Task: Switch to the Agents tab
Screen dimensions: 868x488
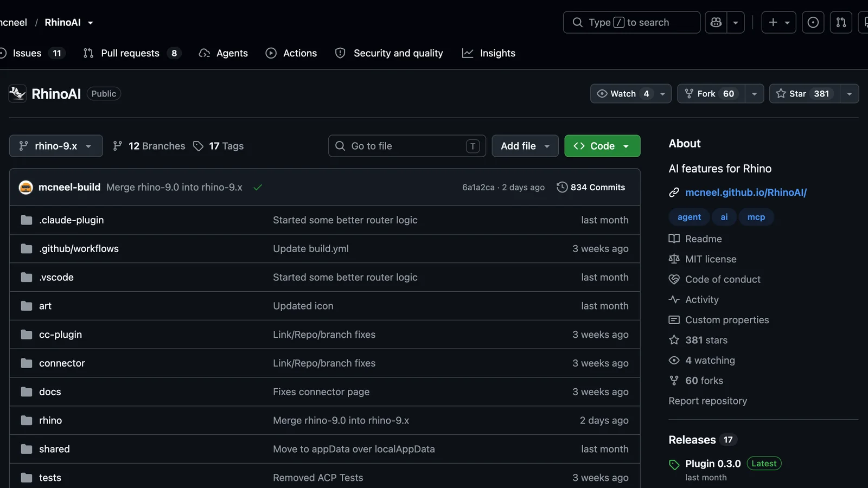Action: tap(224, 53)
